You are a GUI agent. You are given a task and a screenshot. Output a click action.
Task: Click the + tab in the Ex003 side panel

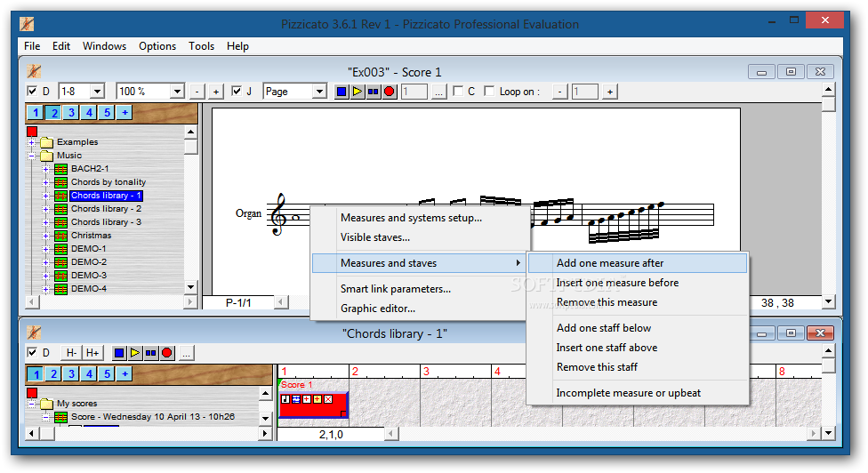(125, 113)
